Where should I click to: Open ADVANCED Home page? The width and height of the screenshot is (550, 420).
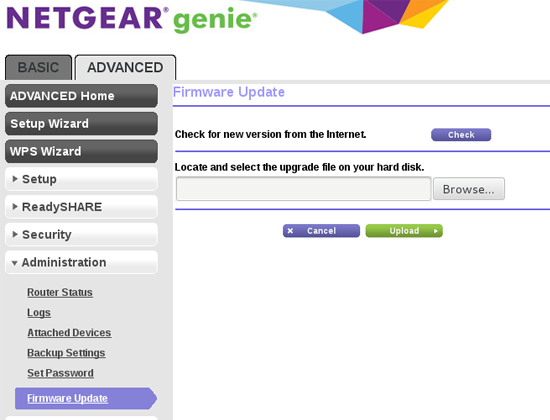pyautogui.click(x=81, y=96)
